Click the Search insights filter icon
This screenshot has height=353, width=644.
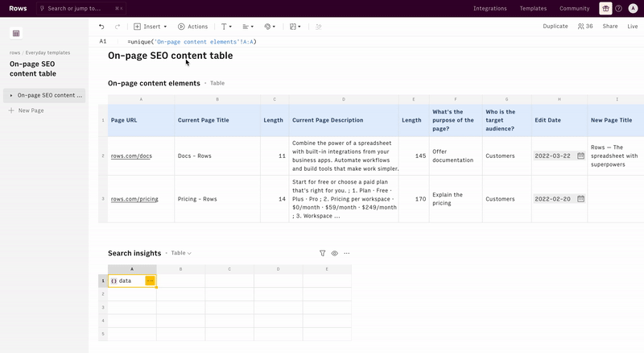pos(323,253)
